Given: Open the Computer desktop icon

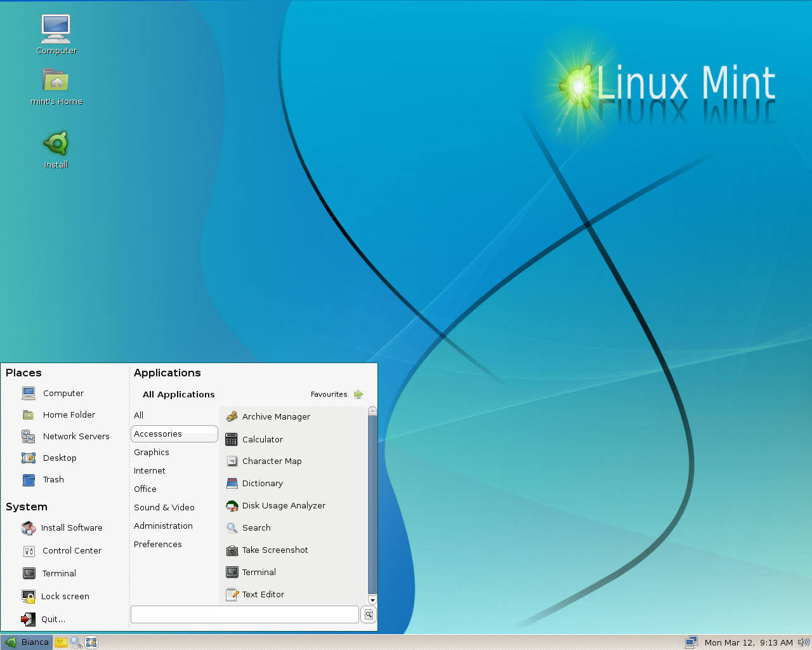Looking at the screenshot, I should [x=56, y=34].
